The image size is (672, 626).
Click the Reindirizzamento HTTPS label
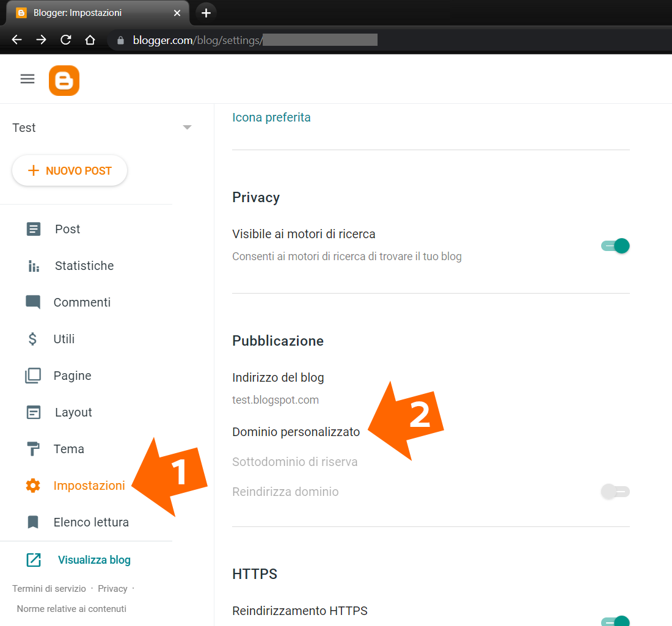coord(300,611)
